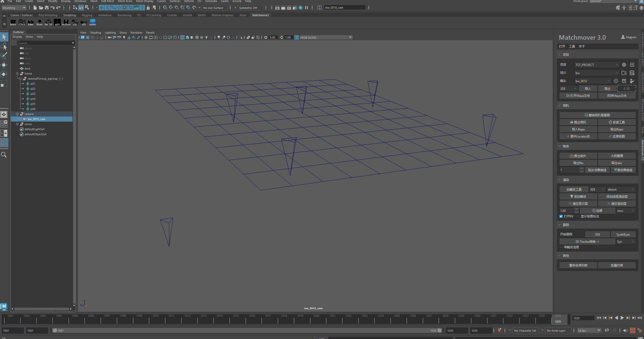Screen dimensions: 644x339
Task: Open the TST_PROJECT project dropdown
Action: (596, 65)
